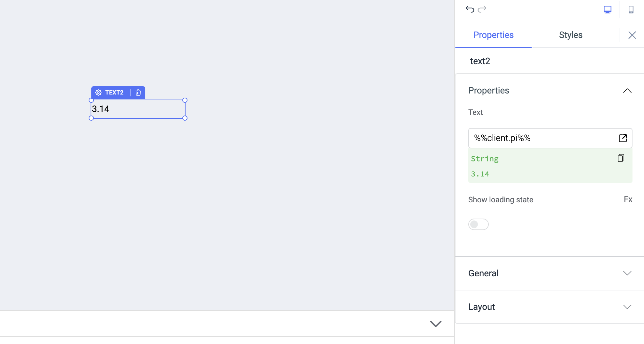This screenshot has width=644, height=344.
Task: Click the TEXT2 widget gear icon
Action: tap(98, 93)
